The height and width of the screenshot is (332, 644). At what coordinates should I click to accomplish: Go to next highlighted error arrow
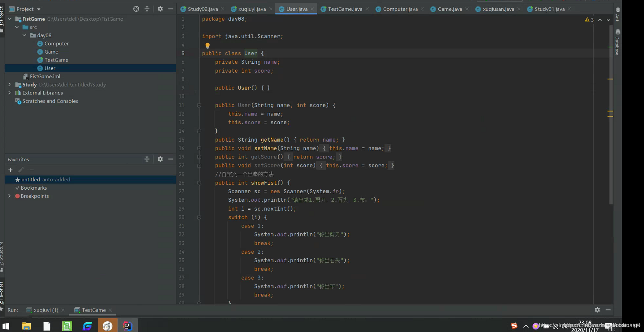point(608,20)
